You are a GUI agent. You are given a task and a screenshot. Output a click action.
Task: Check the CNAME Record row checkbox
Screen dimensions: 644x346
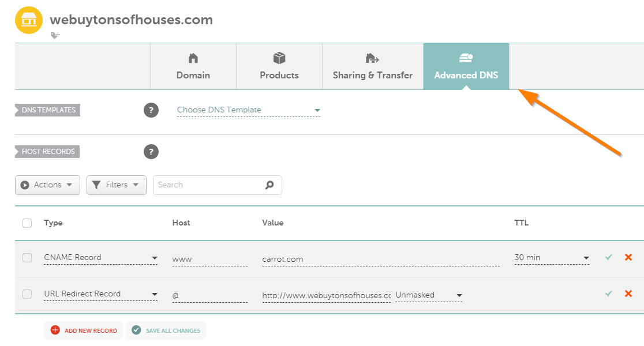[x=27, y=258]
